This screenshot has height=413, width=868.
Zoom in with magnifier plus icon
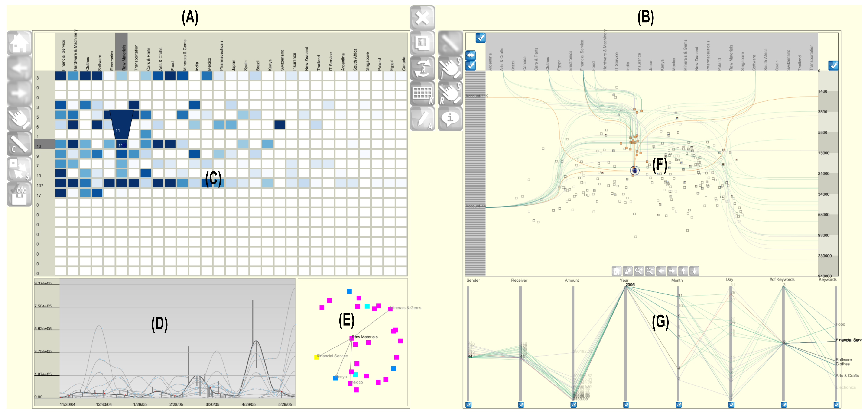click(639, 271)
